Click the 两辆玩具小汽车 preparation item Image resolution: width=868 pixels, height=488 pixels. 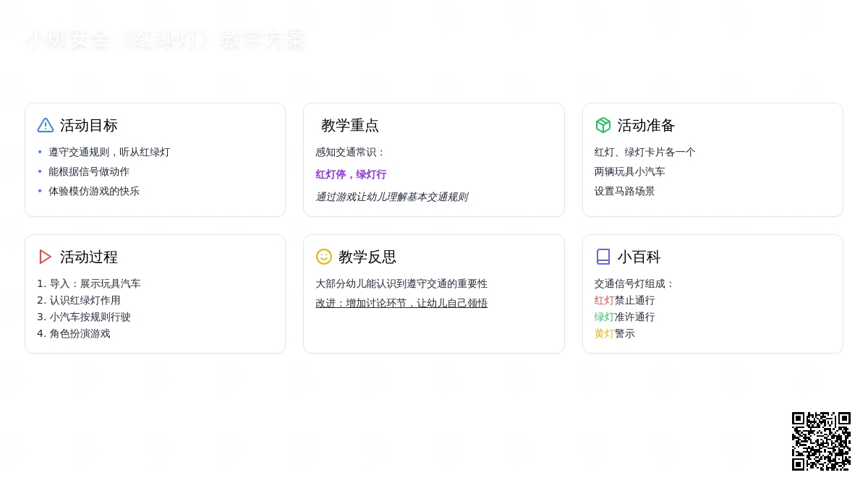coord(629,171)
